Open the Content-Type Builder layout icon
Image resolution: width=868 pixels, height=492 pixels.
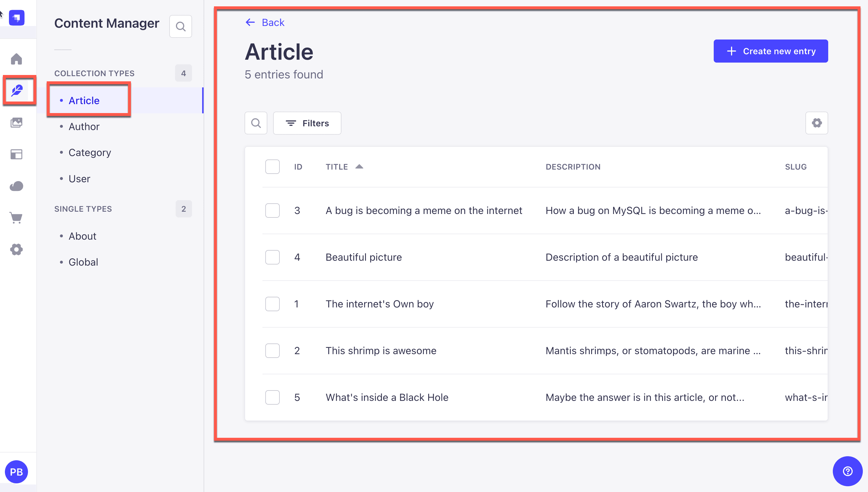pos(16,154)
